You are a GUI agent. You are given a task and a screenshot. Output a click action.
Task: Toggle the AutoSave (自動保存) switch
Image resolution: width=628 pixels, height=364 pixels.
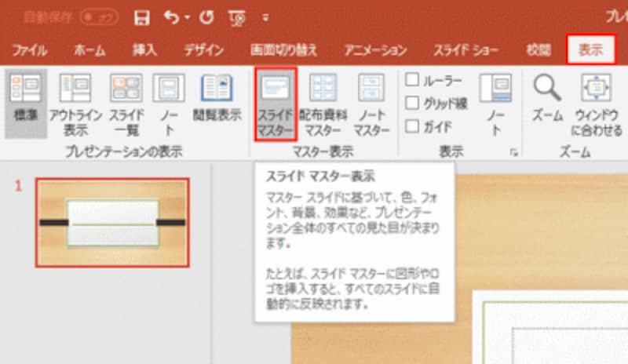99,17
